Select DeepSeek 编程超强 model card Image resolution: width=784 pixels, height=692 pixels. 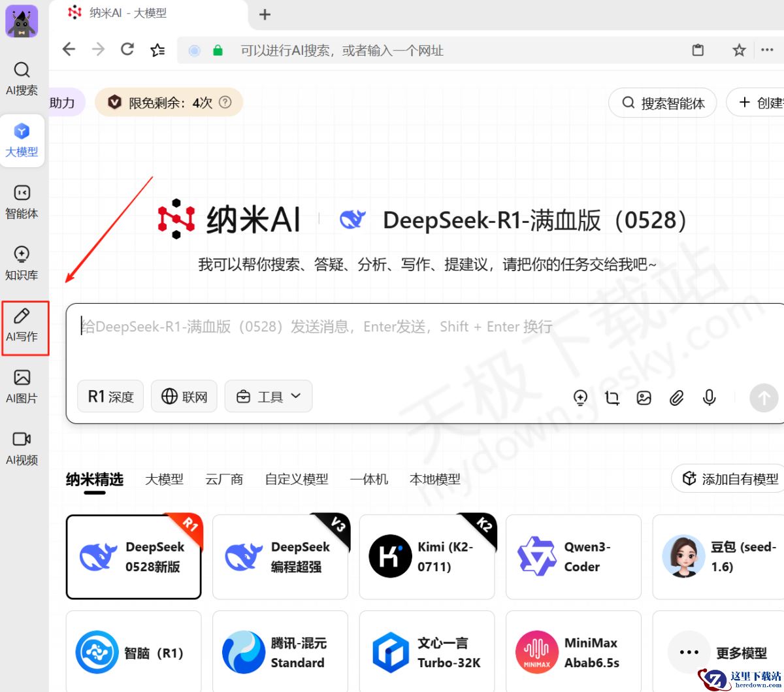280,557
